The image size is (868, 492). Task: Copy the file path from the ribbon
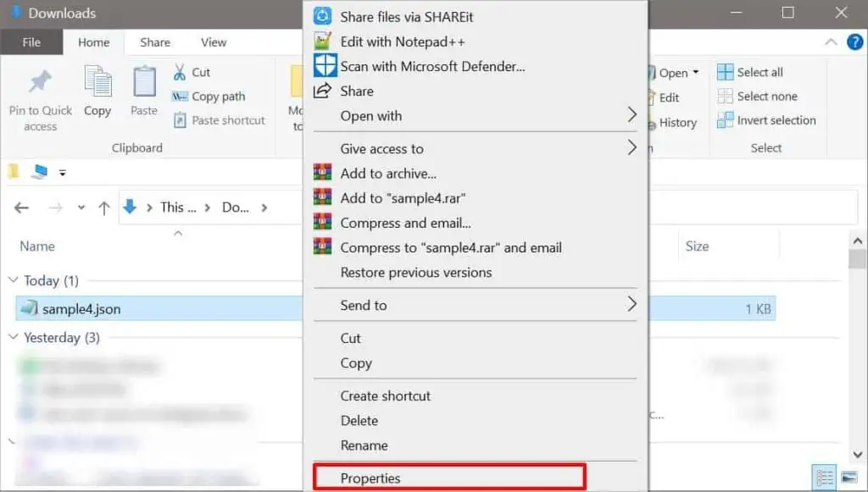coord(209,97)
